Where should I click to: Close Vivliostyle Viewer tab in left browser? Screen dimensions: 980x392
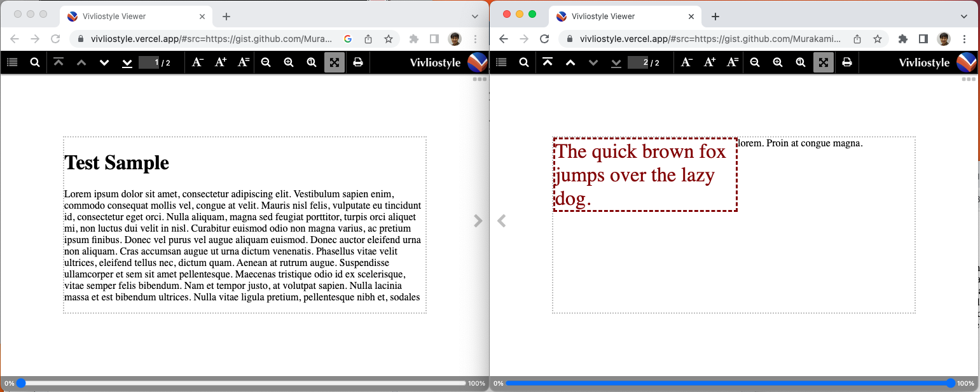point(203,17)
